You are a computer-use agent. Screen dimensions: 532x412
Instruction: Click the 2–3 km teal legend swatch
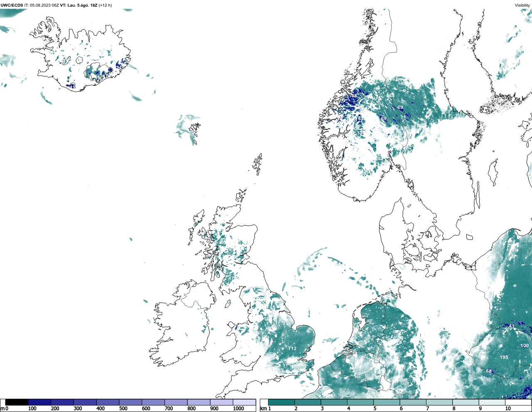[308, 402]
